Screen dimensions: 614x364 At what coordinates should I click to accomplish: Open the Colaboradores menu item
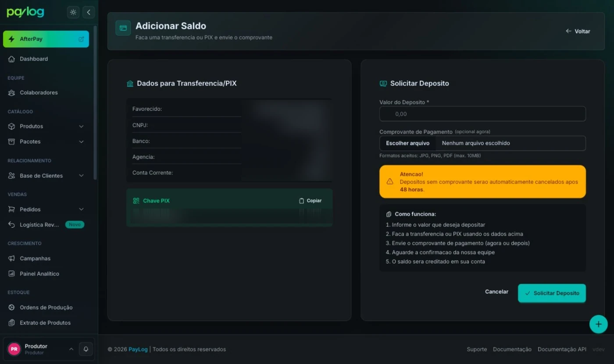pyautogui.click(x=46, y=92)
